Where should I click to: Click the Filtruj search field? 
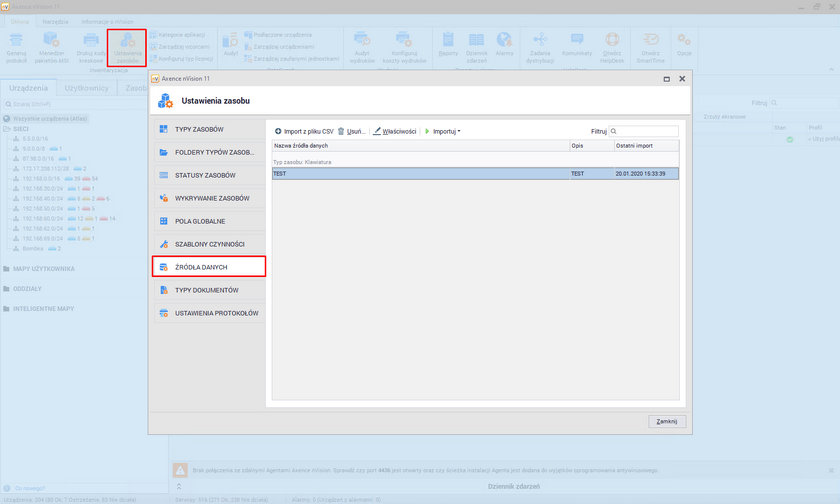coord(647,131)
